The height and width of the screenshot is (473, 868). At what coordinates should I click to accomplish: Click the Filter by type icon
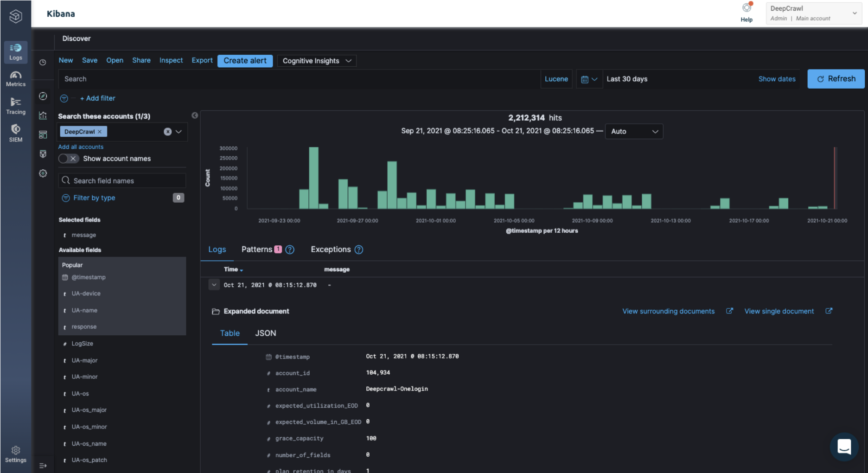(x=66, y=198)
